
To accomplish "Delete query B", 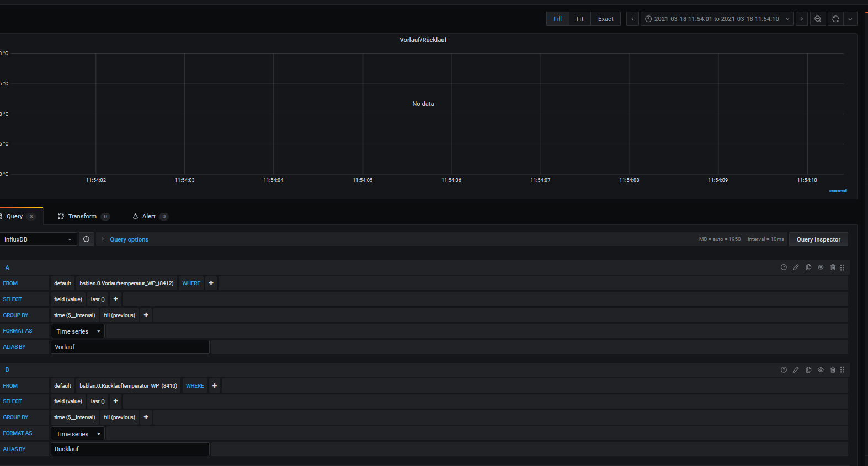I will [833, 370].
